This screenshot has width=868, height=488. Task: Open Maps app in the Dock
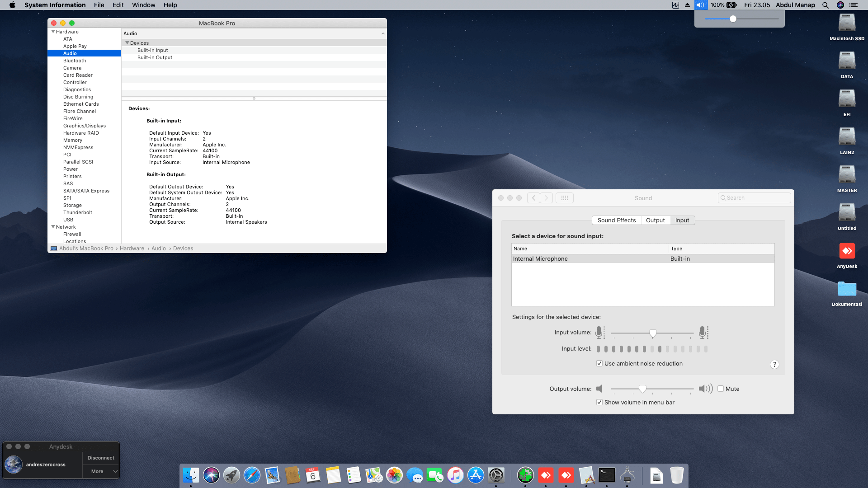374,475
